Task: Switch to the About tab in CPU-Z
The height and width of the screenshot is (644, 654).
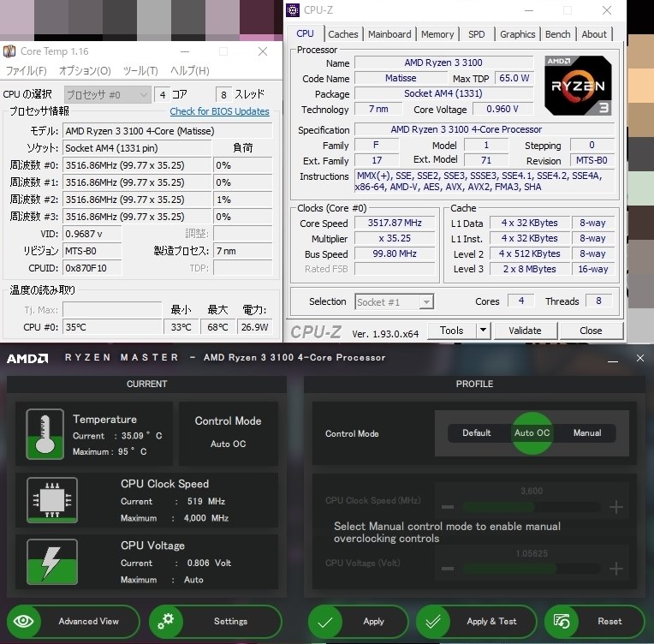Action: [594, 34]
